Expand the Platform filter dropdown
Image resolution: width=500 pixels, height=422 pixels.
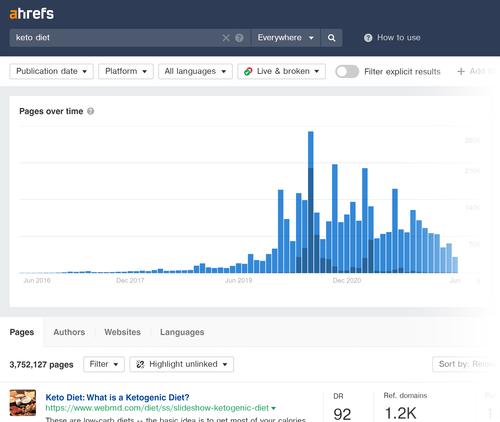(126, 71)
